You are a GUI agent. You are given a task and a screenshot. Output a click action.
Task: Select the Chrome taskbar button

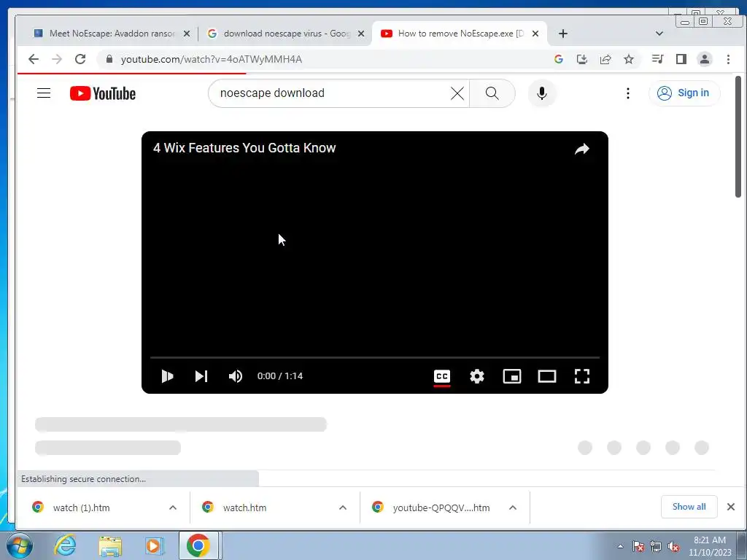198,545
